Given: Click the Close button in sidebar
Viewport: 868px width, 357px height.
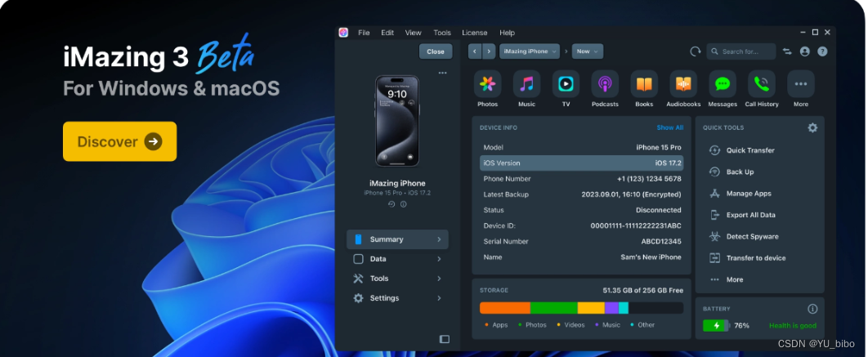Looking at the screenshot, I should [x=436, y=51].
